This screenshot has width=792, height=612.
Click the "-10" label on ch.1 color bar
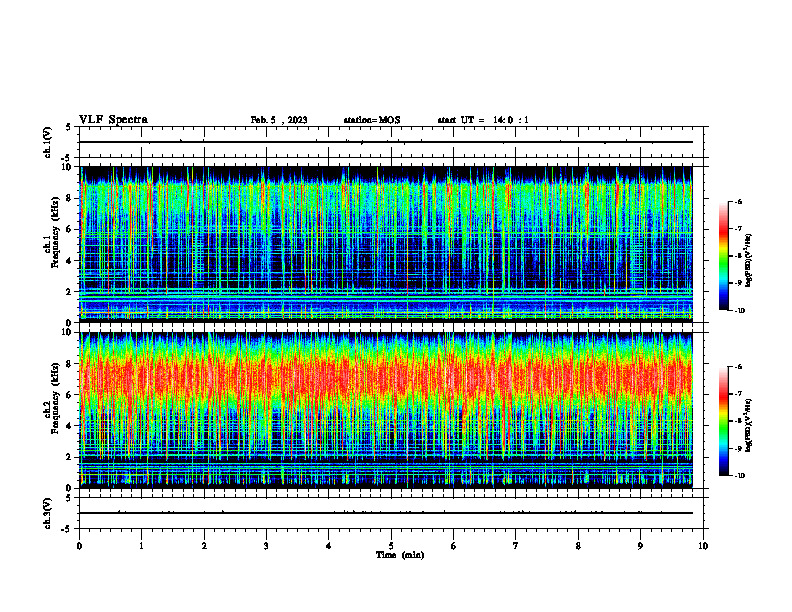coord(739,311)
